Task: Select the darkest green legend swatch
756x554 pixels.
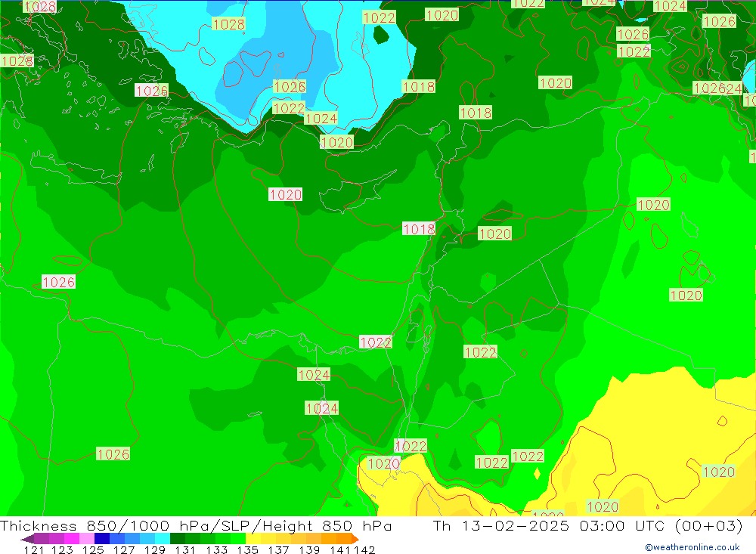Action: point(178,539)
